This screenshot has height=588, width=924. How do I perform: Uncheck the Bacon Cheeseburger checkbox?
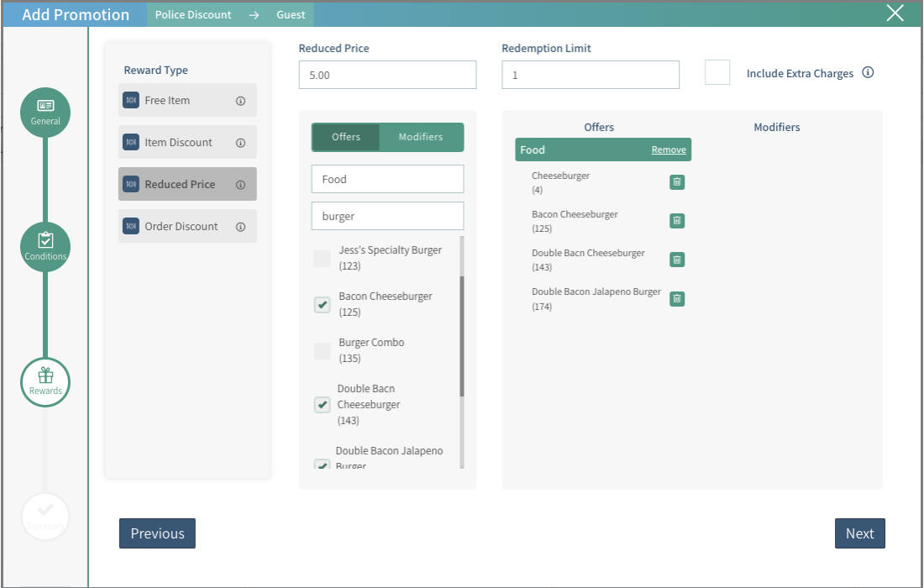(322, 305)
